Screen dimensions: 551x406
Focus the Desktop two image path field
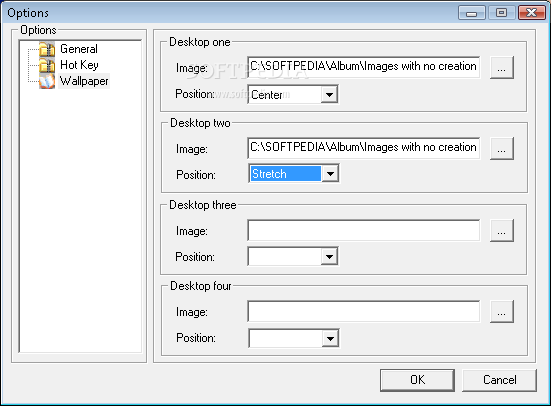[364, 148]
